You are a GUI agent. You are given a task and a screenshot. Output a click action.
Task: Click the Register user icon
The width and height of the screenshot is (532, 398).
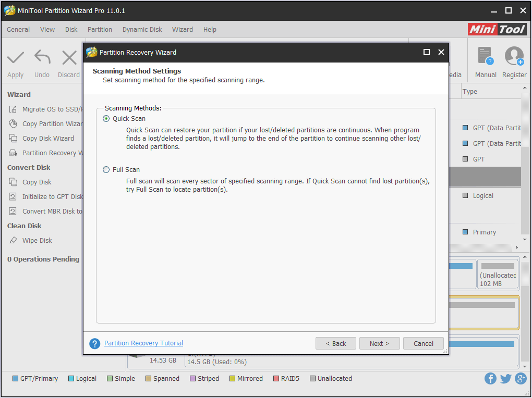coord(514,56)
